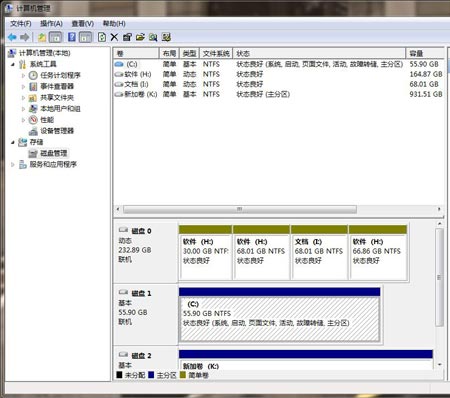
Task: Expand the 共享文件夹 node arrow
Action: tap(23, 98)
